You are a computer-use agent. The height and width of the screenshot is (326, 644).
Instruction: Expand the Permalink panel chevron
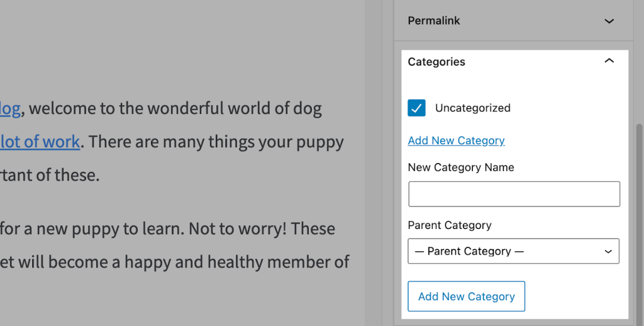(x=609, y=21)
